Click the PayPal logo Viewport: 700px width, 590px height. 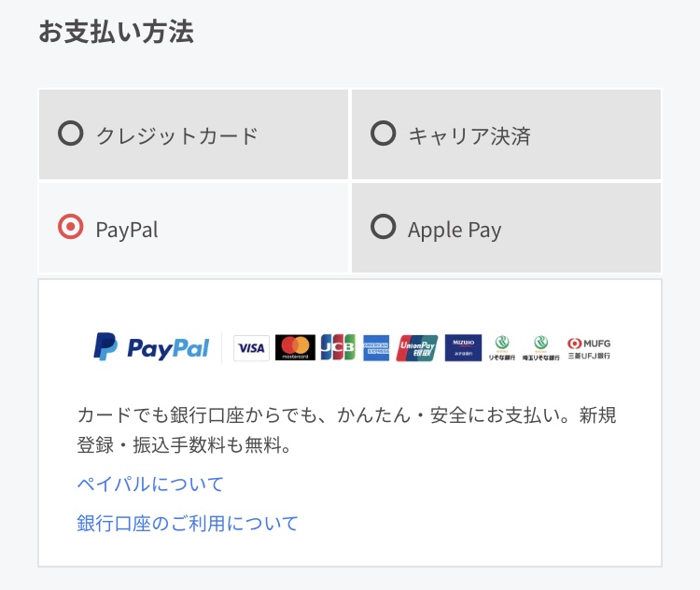(151, 347)
